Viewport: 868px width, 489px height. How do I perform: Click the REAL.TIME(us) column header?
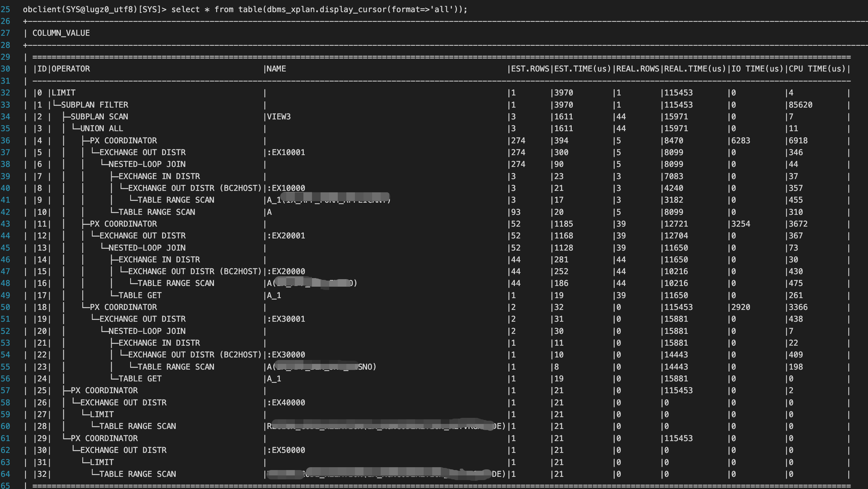click(x=695, y=69)
